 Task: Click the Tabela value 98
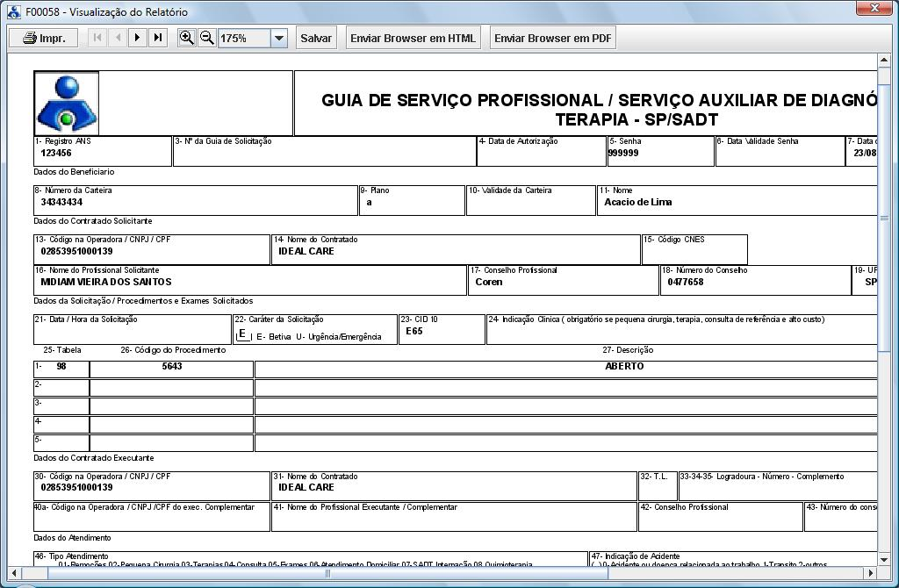click(61, 366)
